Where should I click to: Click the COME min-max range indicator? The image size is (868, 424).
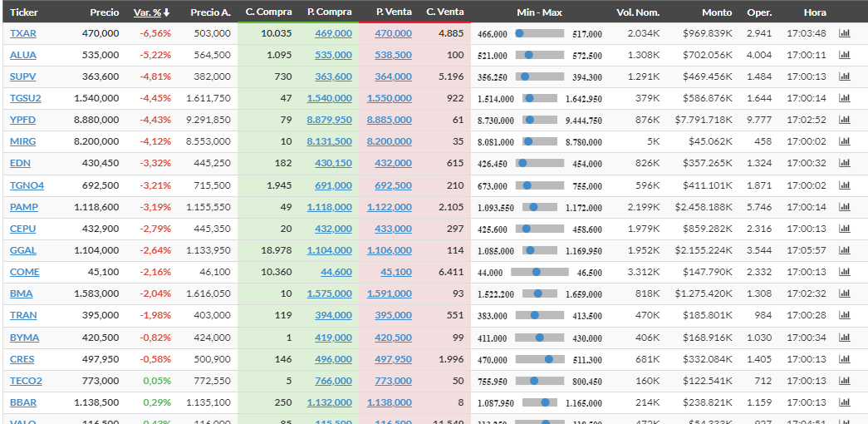(x=540, y=272)
